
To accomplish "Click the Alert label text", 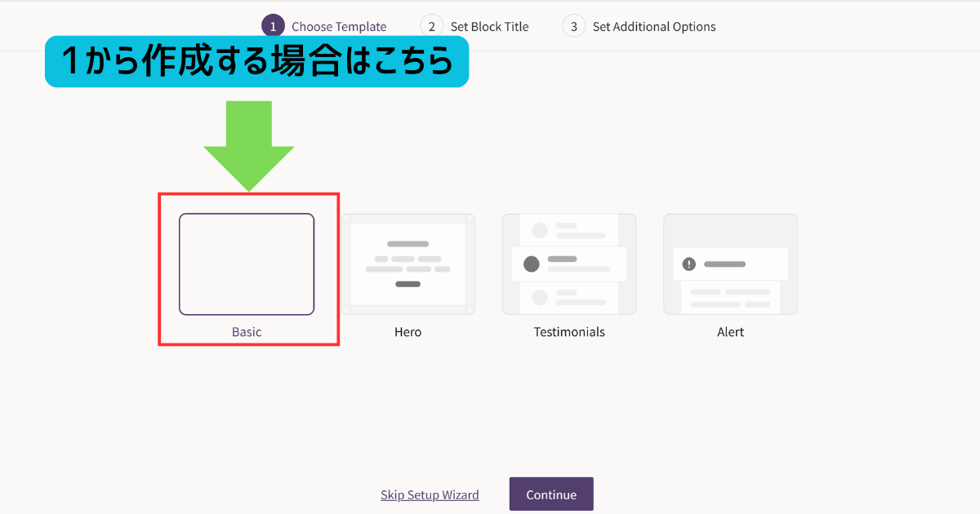I will tap(730, 332).
